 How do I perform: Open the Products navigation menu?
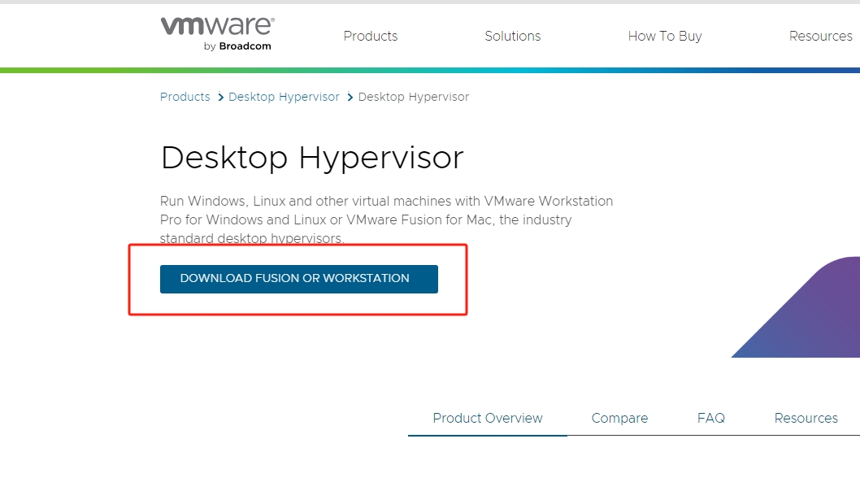[x=370, y=37]
